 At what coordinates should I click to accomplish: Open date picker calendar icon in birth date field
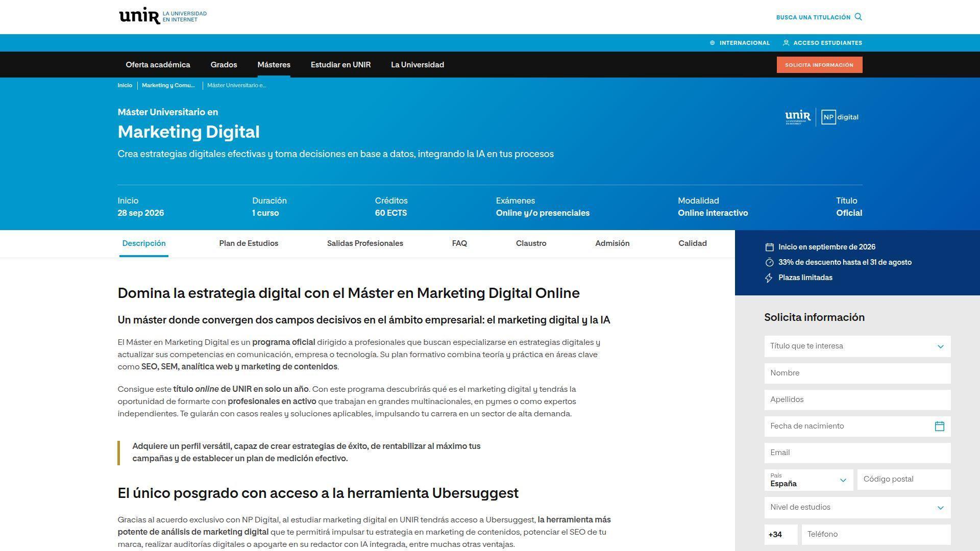point(939,426)
